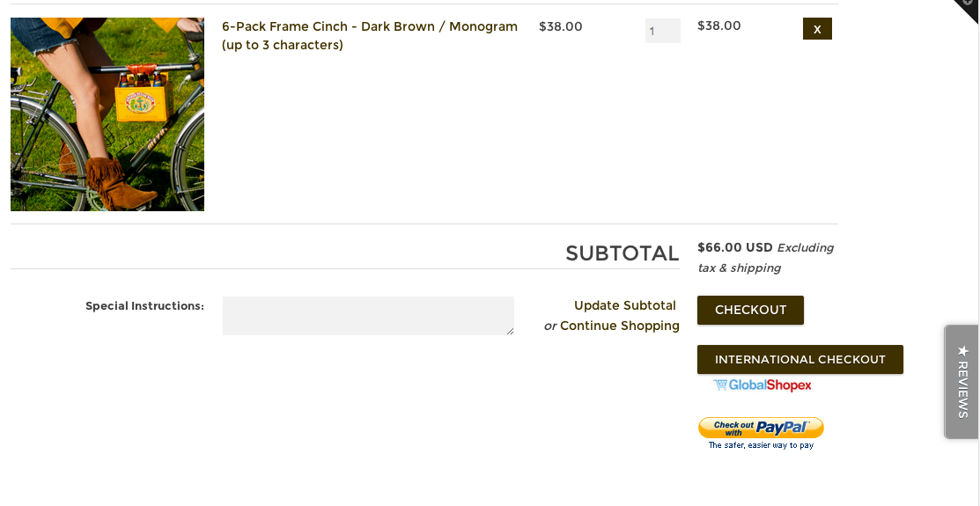Click the Special Instructions box resize handle
Screen dimensions: 980x506
[x=510, y=331]
